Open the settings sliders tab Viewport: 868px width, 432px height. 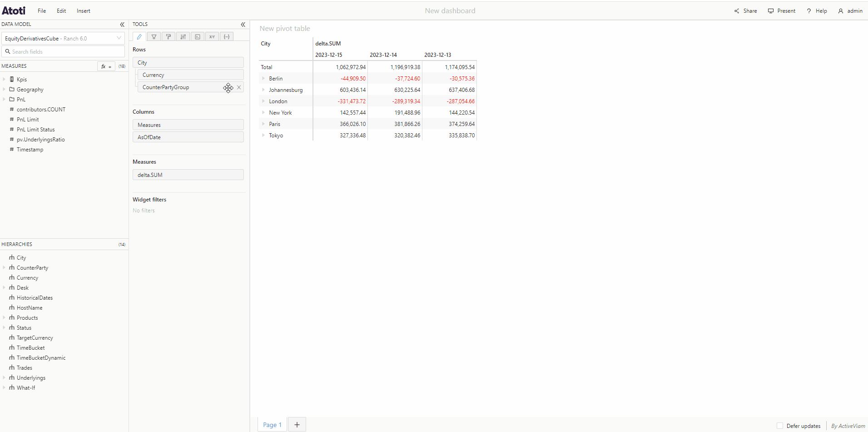(x=183, y=37)
